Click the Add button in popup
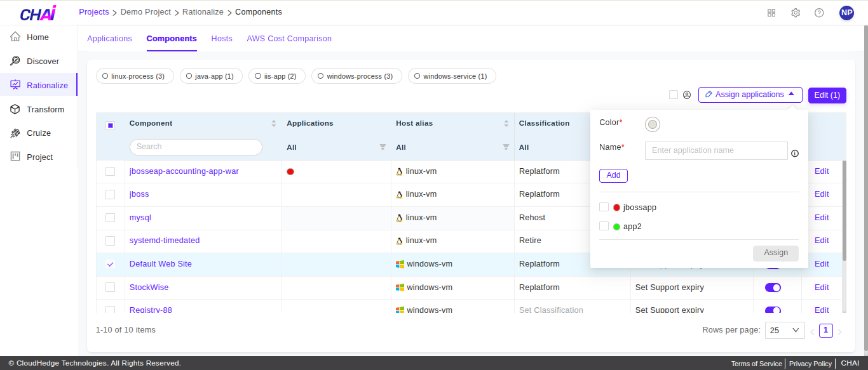868x370 pixels. tap(613, 175)
